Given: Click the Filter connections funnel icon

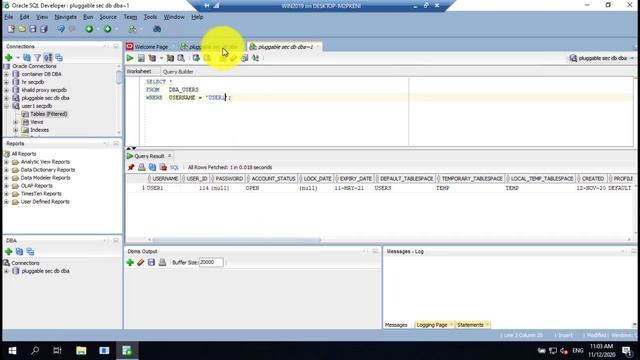Looking at the screenshot, I should tap(38, 58).
